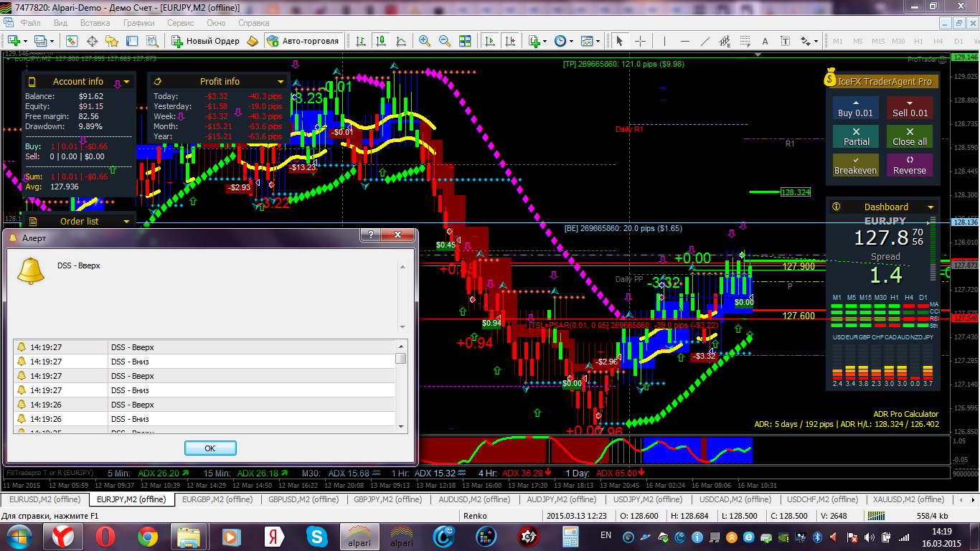The width and height of the screenshot is (980, 551).
Task: Show the Terminal panel icon
Action: 131,41
